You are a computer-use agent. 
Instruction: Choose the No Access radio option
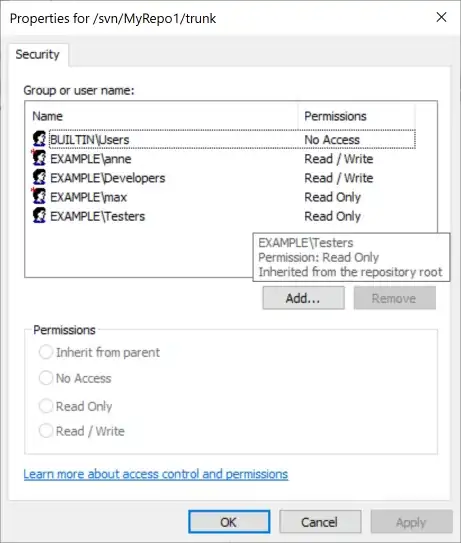(x=46, y=378)
